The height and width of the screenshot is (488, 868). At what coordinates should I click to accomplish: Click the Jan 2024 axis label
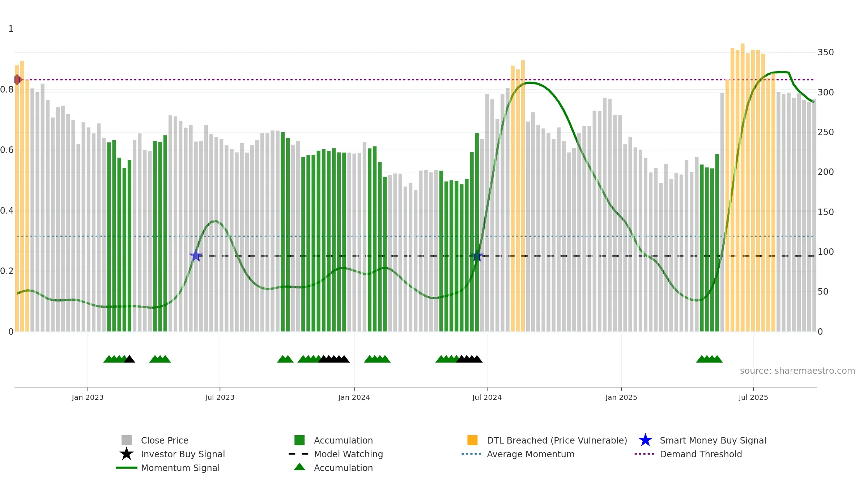[x=354, y=398]
